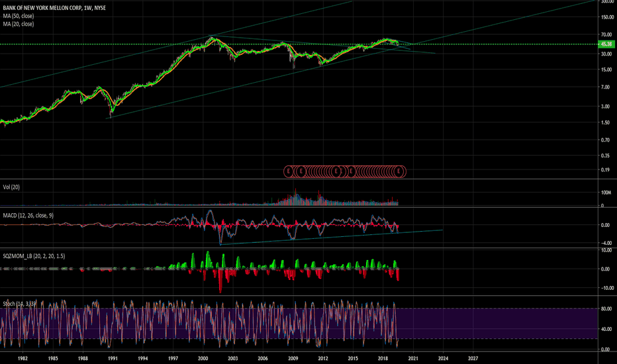The width and height of the screenshot is (617, 364).
Task: Click the Stoch (14, 3, 3) label
Action: (x=19, y=304)
